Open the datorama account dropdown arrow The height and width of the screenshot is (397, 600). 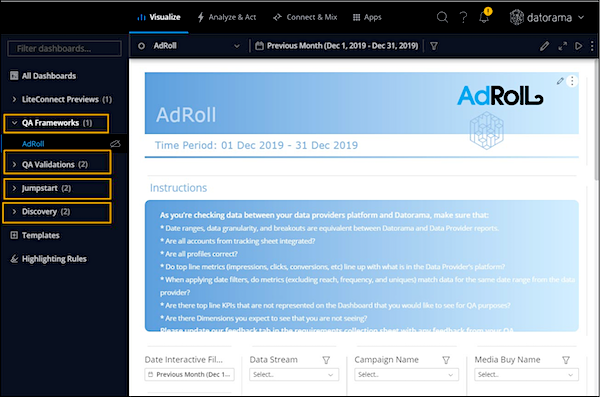pyautogui.click(x=581, y=17)
